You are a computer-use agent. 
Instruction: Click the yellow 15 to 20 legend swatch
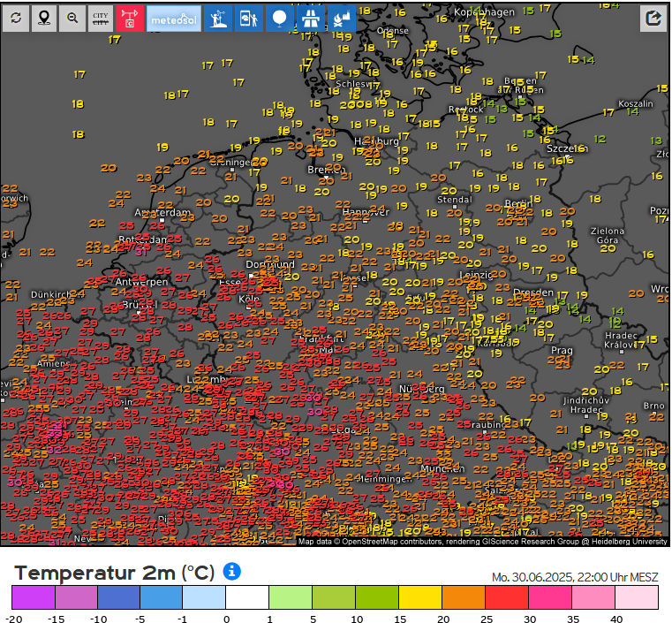click(x=420, y=597)
